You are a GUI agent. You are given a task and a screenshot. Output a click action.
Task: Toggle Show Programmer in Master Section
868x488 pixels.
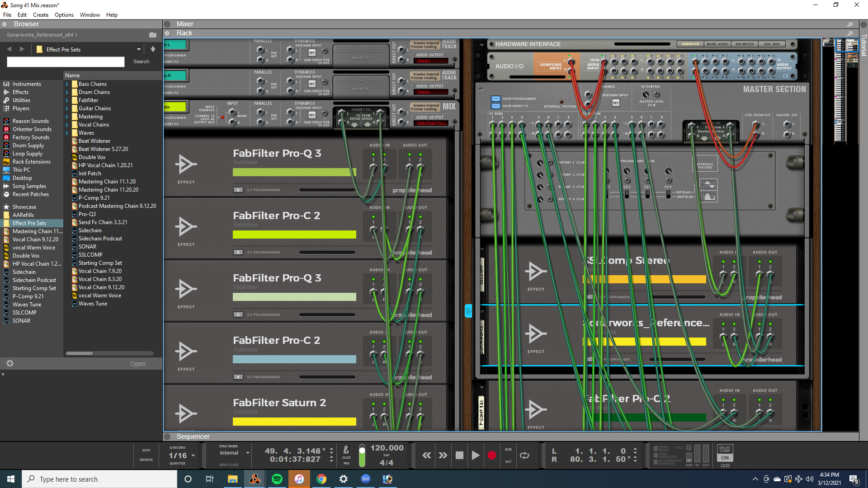(496, 99)
